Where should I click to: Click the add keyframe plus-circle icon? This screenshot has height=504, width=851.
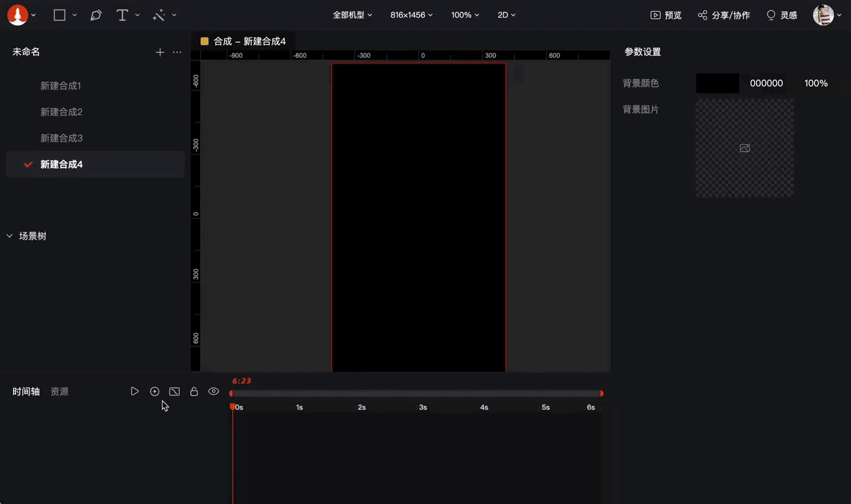click(x=154, y=391)
